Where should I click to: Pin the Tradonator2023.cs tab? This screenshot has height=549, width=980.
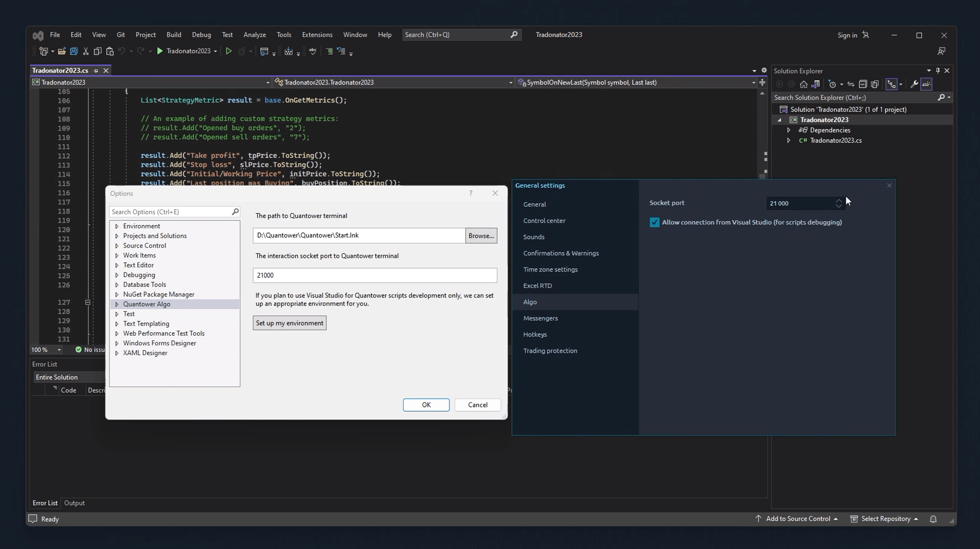[x=96, y=71]
